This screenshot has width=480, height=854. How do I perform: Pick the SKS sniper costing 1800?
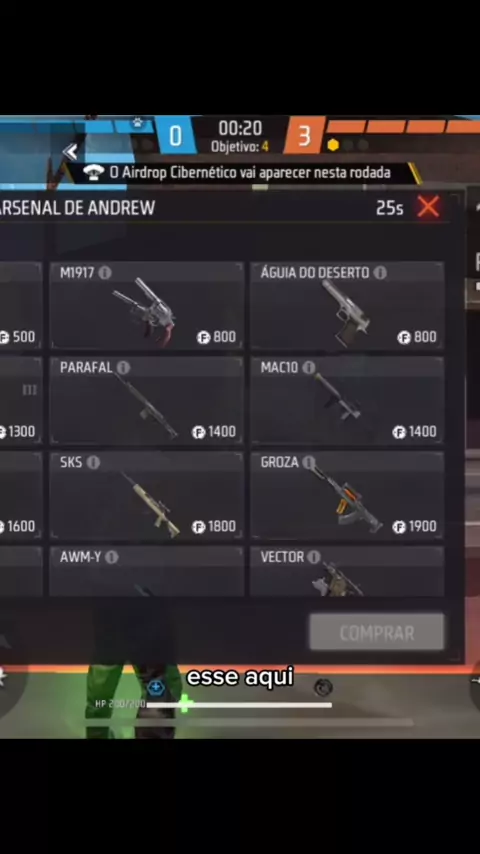click(147, 495)
